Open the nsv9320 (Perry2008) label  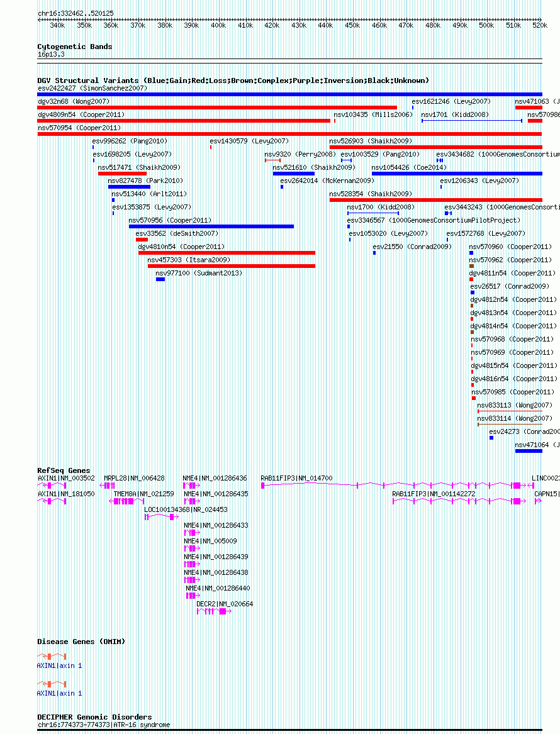(x=300, y=153)
